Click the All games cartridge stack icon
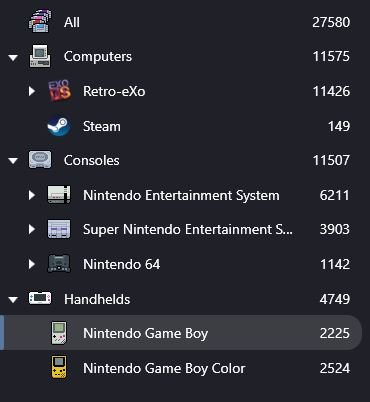Viewport: 370px width, 402px height. [40, 21]
